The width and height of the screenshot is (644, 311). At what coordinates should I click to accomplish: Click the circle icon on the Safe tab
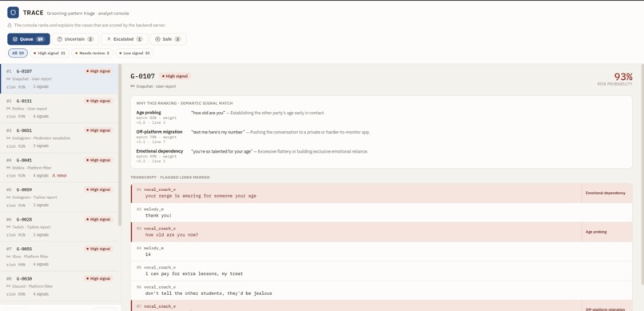[157, 39]
